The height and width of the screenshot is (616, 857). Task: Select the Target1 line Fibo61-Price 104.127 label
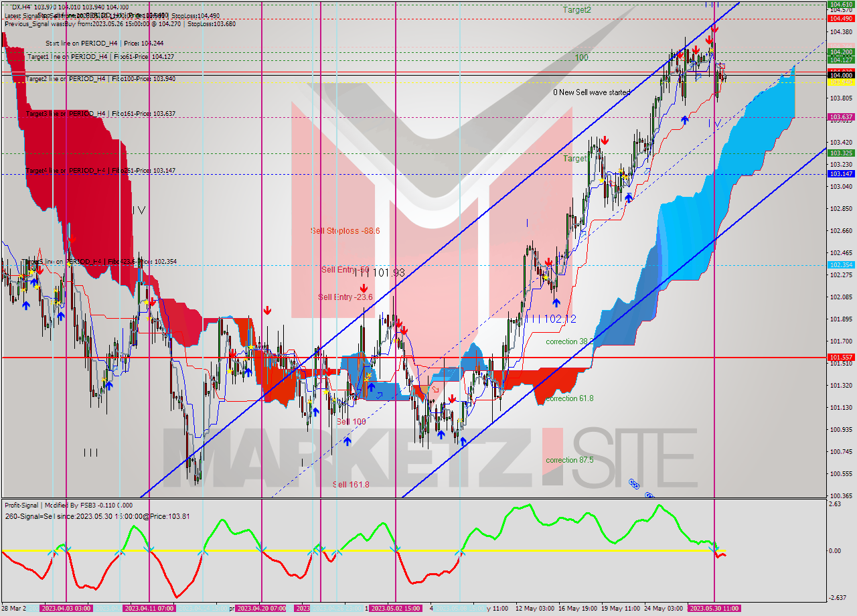click(x=100, y=57)
